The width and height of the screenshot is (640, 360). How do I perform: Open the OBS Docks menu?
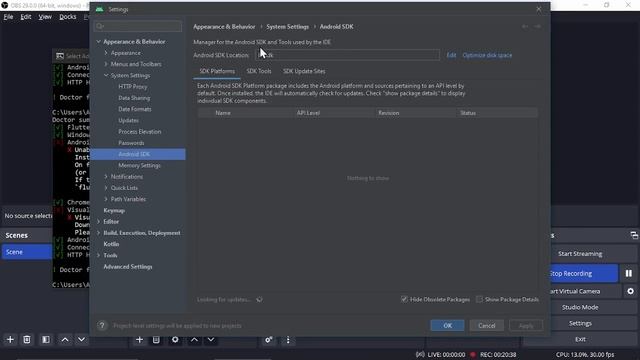click(68, 17)
